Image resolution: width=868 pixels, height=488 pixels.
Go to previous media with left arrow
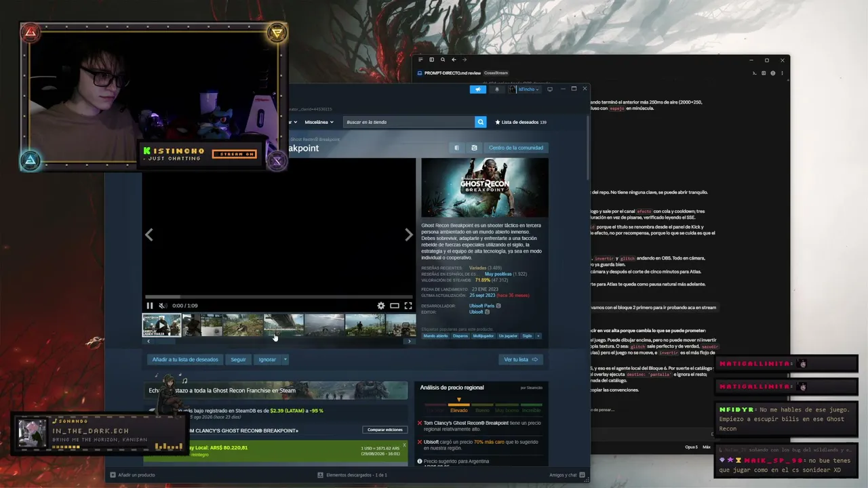tap(149, 235)
